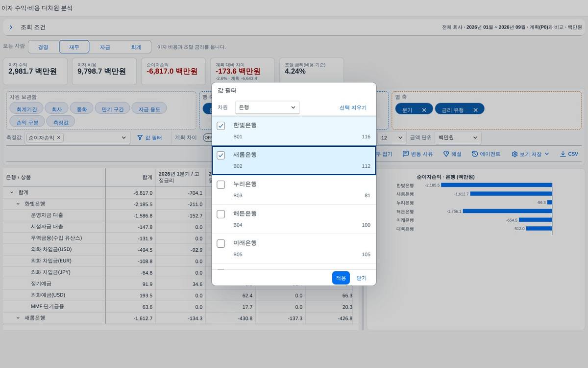Switch to the 자금 viewer tab

[105, 47]
